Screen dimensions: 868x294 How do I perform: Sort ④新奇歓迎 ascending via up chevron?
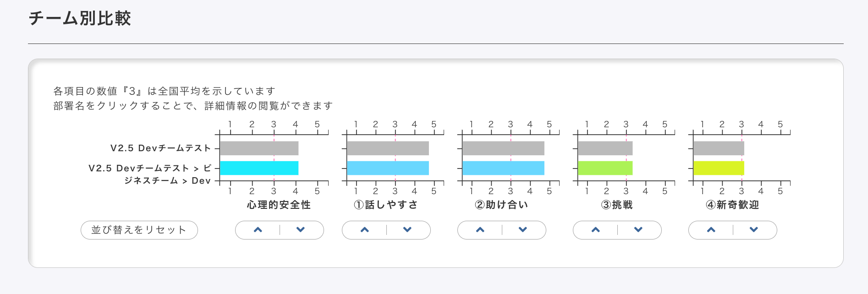pos(711,230)
